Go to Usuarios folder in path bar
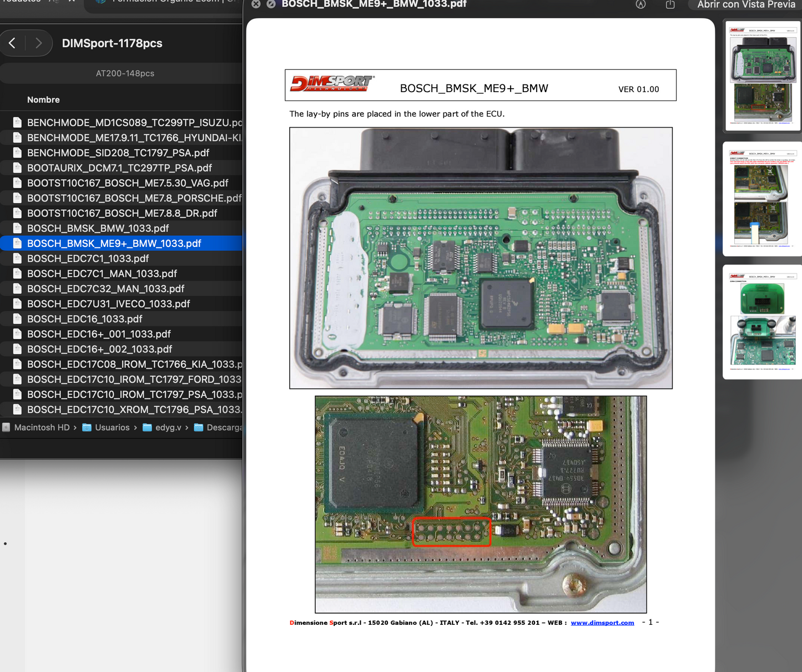 [112, 427]
